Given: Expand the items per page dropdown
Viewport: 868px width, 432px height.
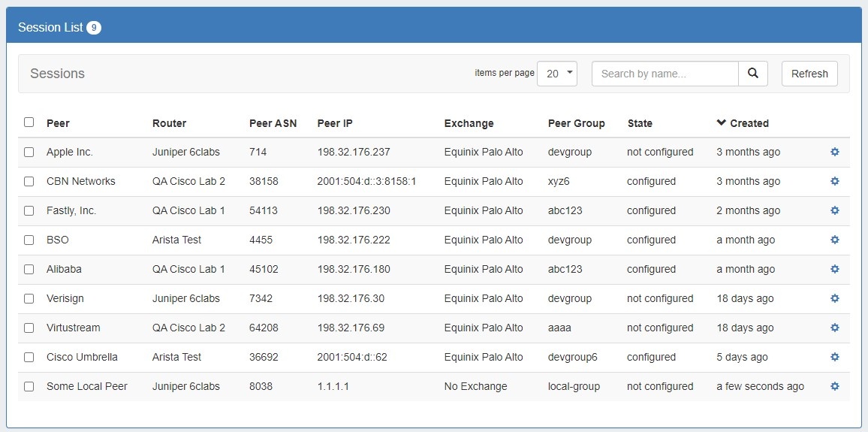Looking at the screenshot, I should [x=556, y=74].
